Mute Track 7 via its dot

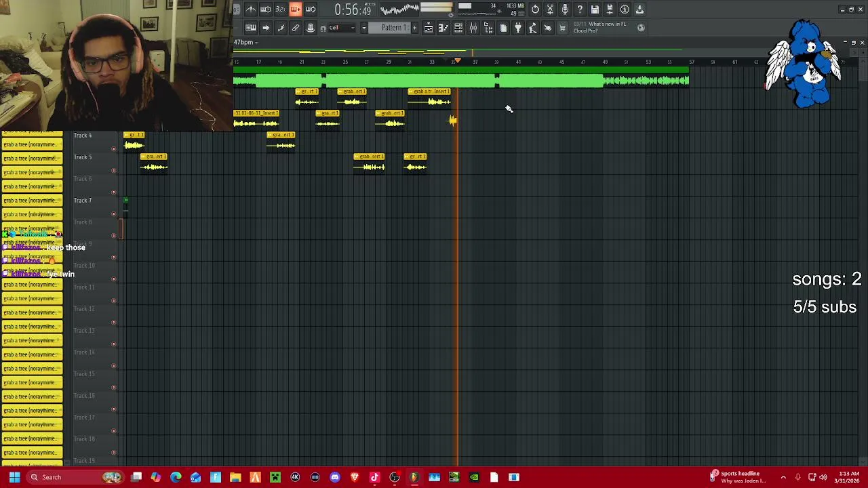click(113, 213)
